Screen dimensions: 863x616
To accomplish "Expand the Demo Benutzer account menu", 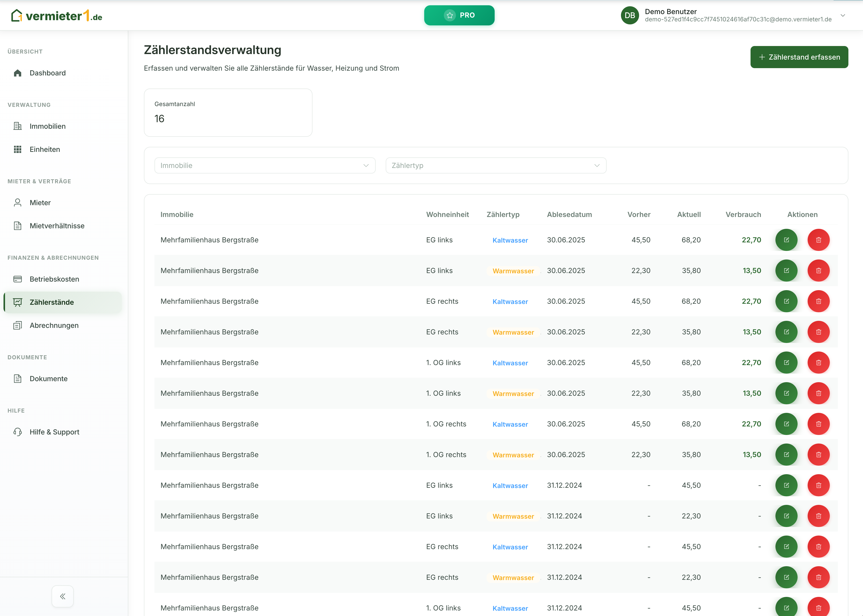I will [x=843, y=15].
